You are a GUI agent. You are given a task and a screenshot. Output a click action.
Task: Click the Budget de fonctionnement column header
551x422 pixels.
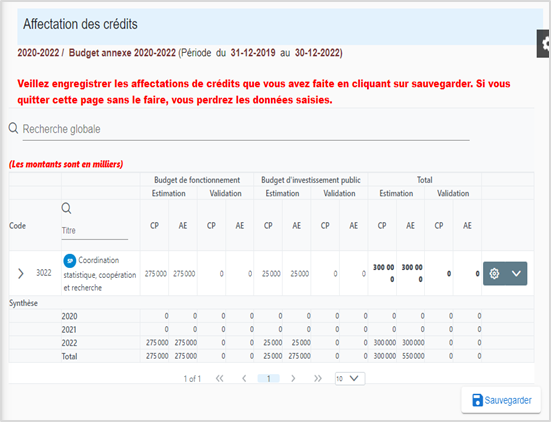[x=197, y=180]
